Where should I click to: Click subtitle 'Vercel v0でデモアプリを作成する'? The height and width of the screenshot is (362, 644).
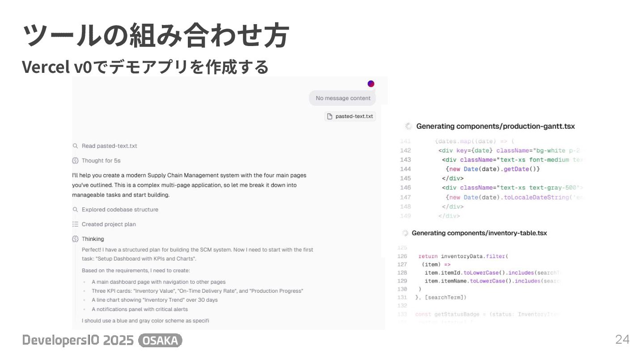tap(145, 67)
